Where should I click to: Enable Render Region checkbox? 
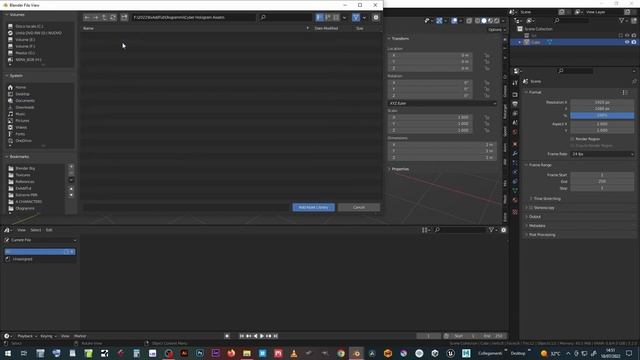[572, 139]
